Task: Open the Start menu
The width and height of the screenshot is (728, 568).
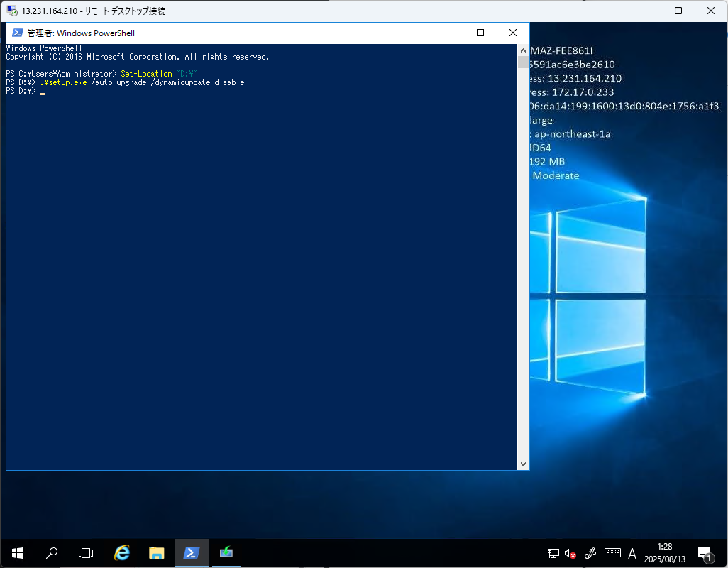Action: [x=16, y=553]
